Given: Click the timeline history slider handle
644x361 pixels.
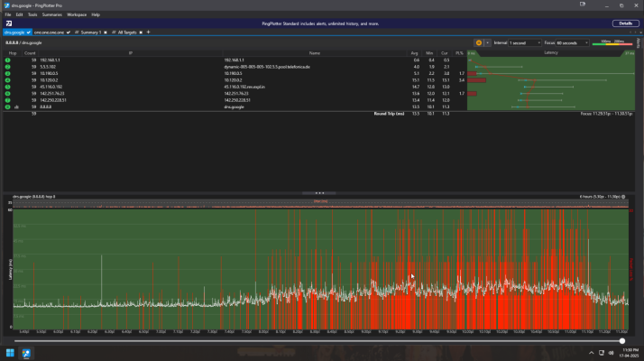Looking at the screenshot, I should coord(622,341).
